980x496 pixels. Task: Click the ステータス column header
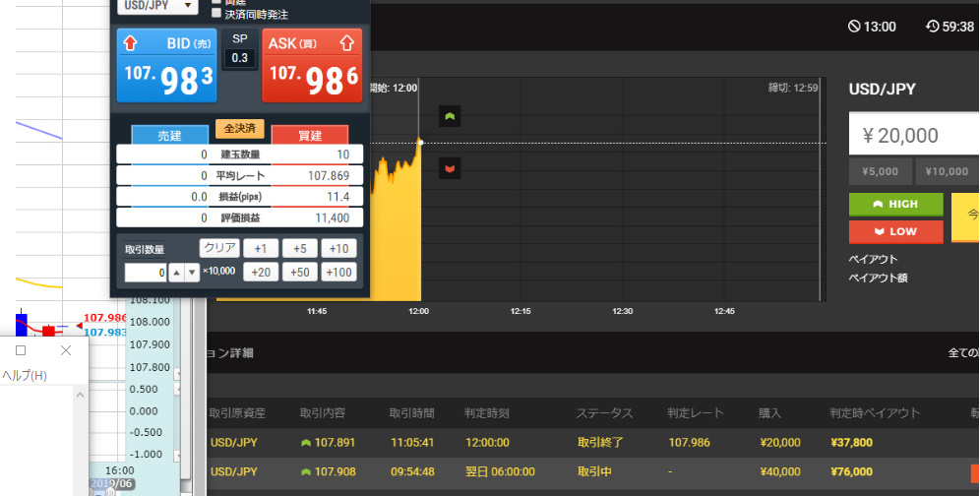(x=604, y=412)
